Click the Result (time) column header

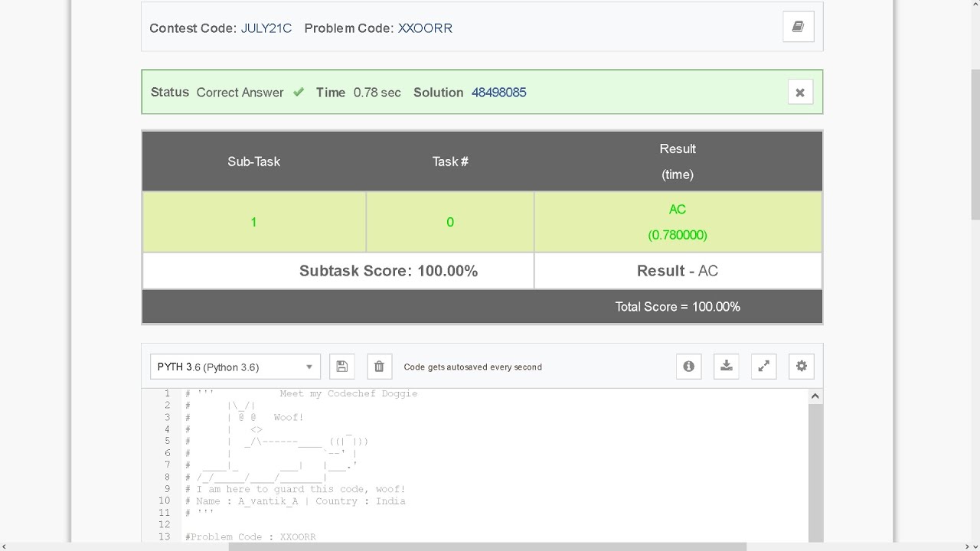(678, 161)
